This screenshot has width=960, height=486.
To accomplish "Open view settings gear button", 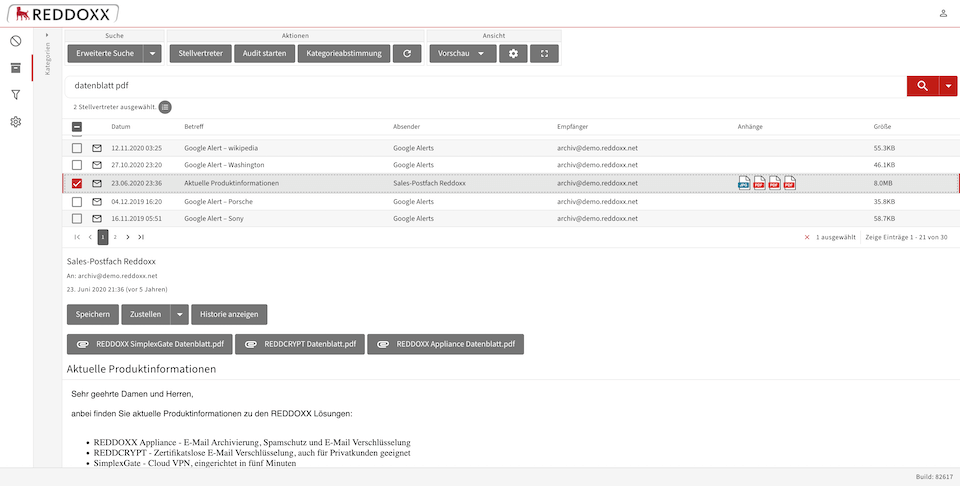I will click(x=513, y=53).
